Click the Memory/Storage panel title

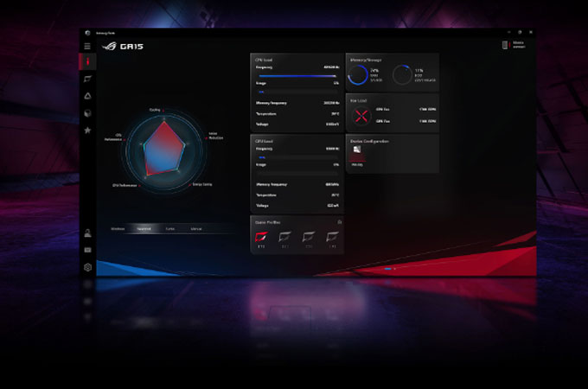366,60
